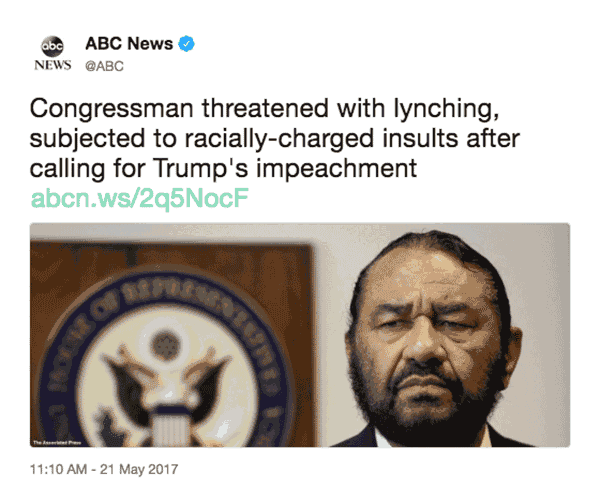
Task: Click the NEWS wordmark under the abc logo
Action: (x=52, y=65)
